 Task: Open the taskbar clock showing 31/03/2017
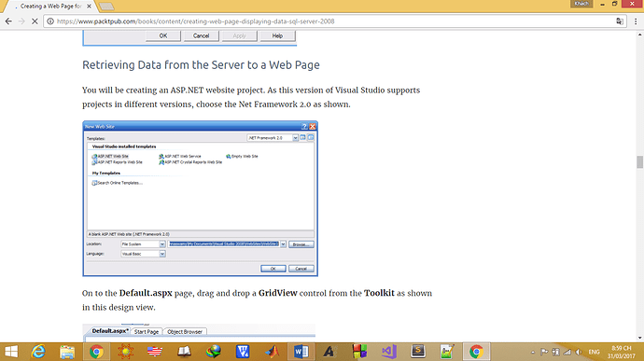(621, 352)
